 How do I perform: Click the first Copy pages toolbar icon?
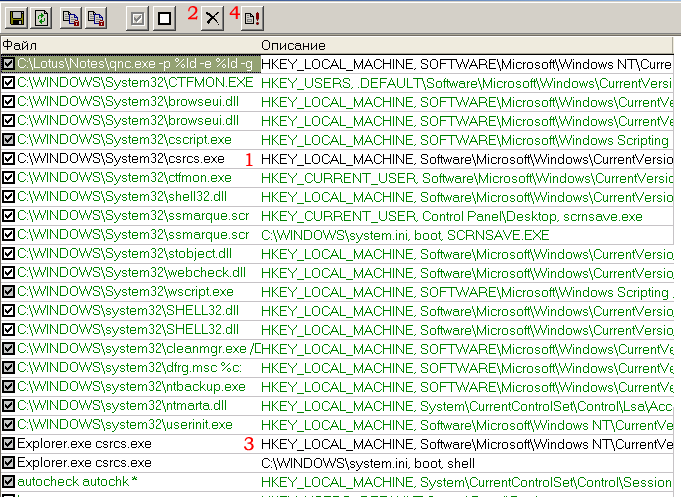(x=70, y=18)
